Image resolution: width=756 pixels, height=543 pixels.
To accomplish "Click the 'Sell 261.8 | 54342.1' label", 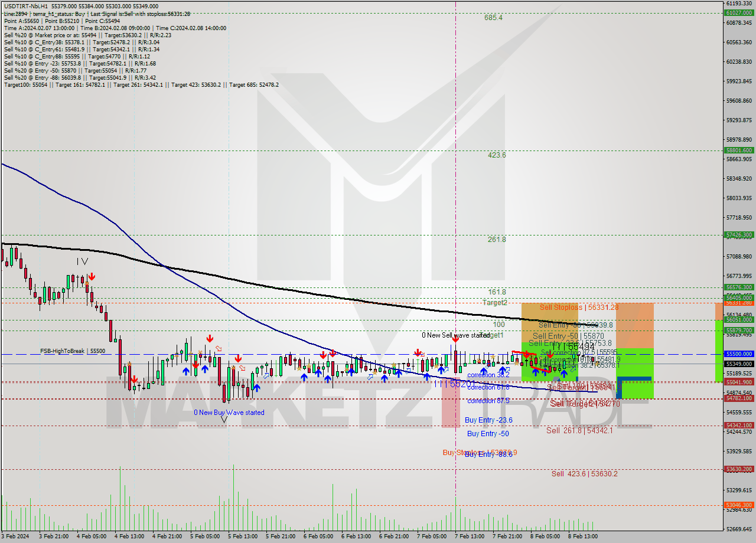I will (x=579, y=431).
